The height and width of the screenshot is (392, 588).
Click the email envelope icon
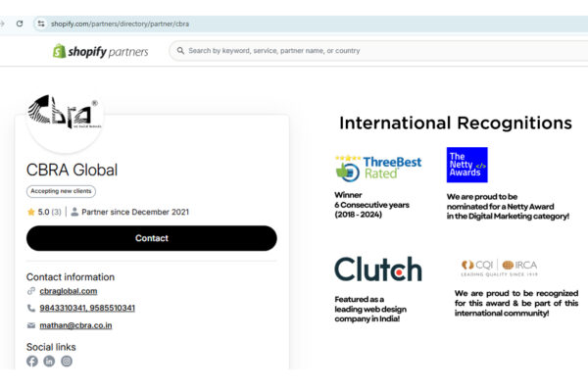[31, 325]
